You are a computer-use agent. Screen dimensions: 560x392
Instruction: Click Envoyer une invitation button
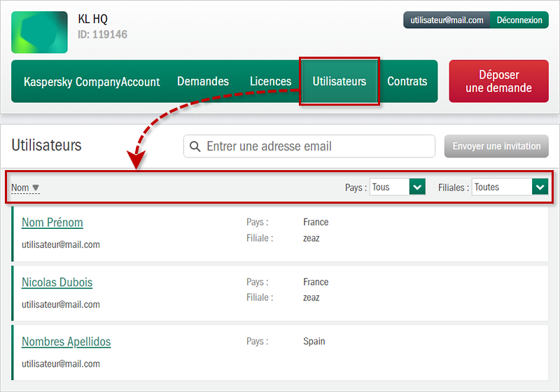[x=496, y=146]
